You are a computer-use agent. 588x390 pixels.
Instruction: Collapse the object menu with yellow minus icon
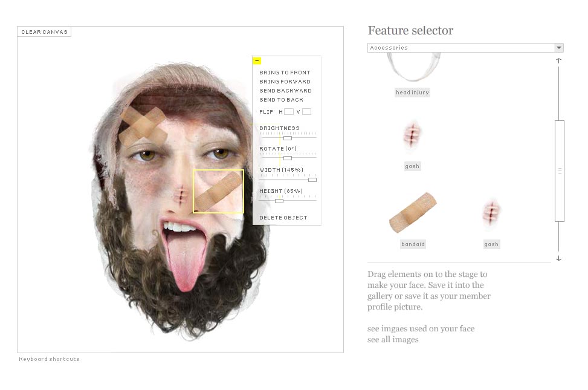257,60
